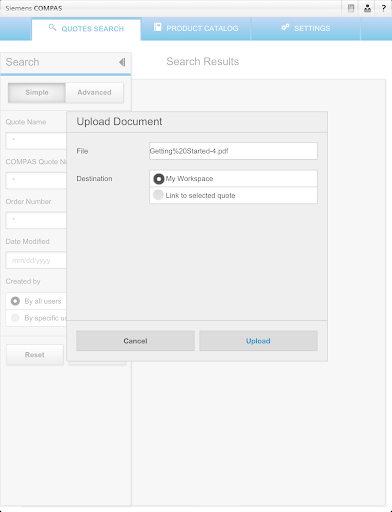Click the File name input field
Image resolution: width=392 pixels, height=512 pixels.
click(x=233, y=151)
